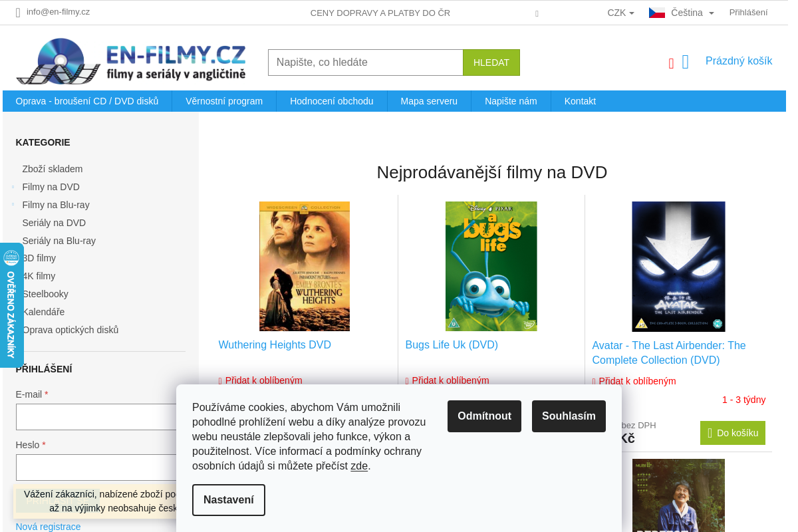
Task: Select Seriály na Blu-ray category
Action: [x=59, y=241]
